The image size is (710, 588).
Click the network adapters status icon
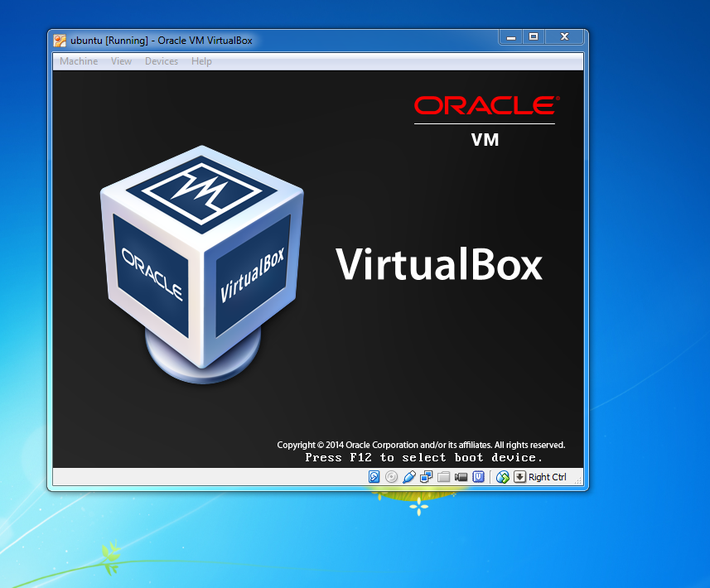[426, 477]
